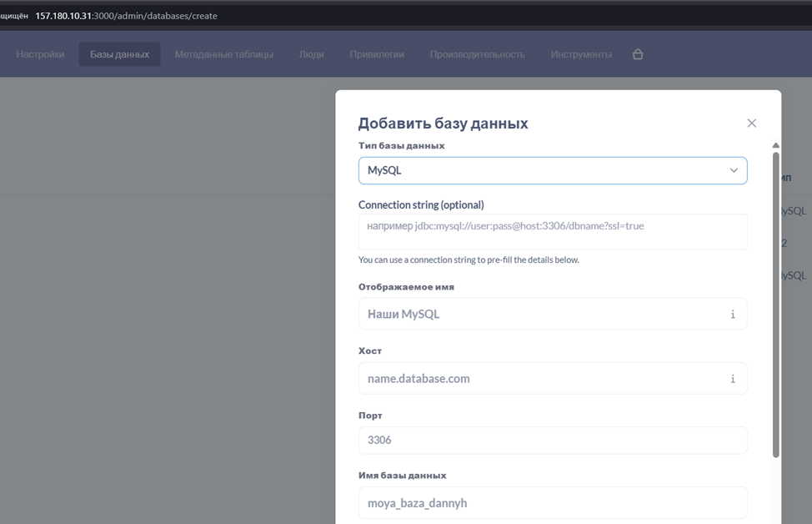This screenshot has width=812, height=524.
Task: Click the dialog's vertical scrollbar thumb
Action: [776, 305]
